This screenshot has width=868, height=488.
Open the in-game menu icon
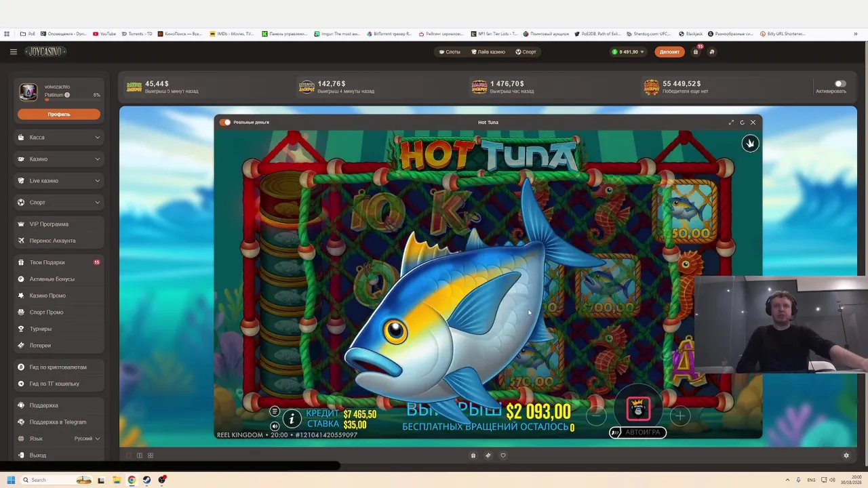tap(275, 411)
